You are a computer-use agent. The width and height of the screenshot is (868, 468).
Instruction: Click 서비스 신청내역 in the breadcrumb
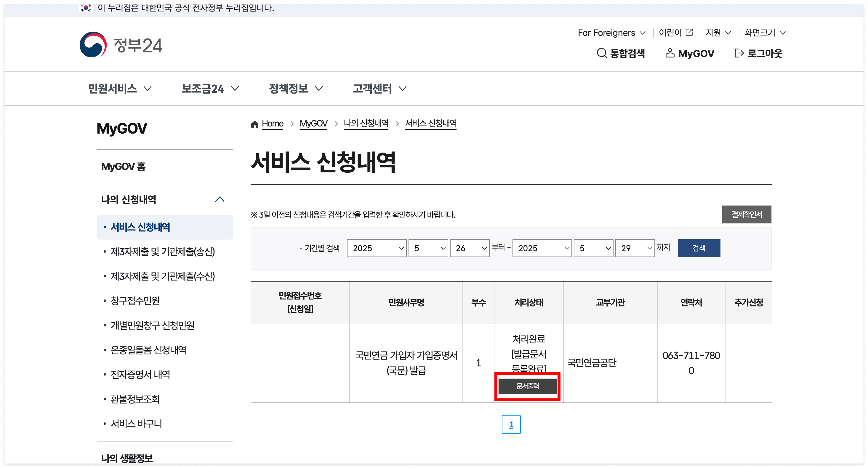click(x=431, y=124)
